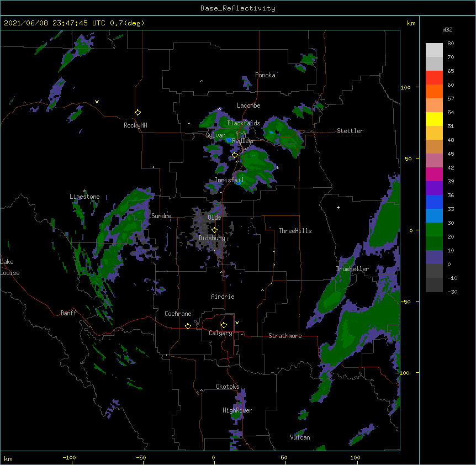476x465 pixels.
Task: Click the white plus marker west of Drumheller
Action: click(338, 207)
